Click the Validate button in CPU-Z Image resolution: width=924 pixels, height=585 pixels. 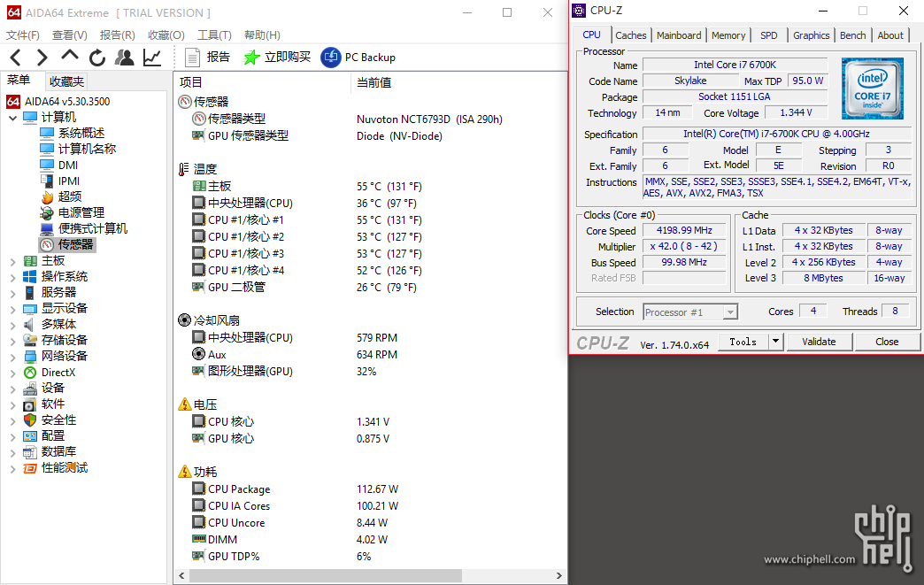coord(819,342)
